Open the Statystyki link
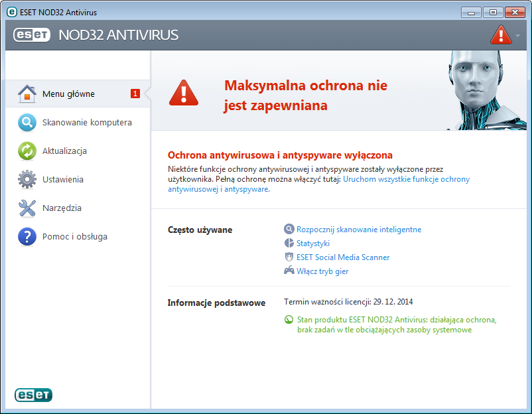The width and height of the screenshot is (532, 414). coord(313,243)
